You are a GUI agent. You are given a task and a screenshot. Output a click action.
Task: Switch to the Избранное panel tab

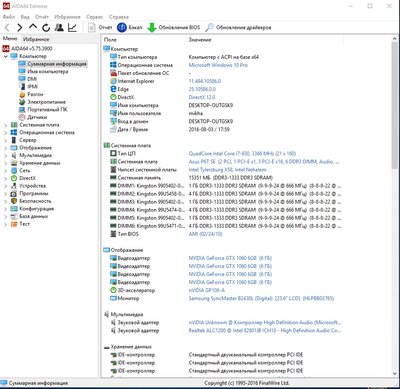coord(36,39)
